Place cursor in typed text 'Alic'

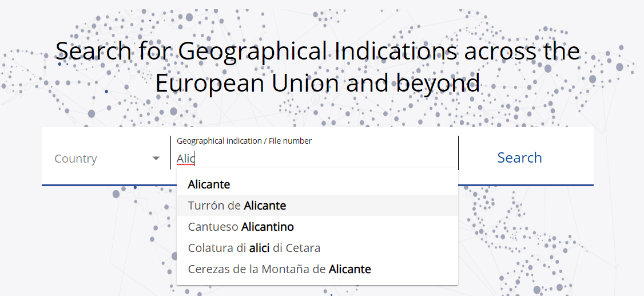186,158
